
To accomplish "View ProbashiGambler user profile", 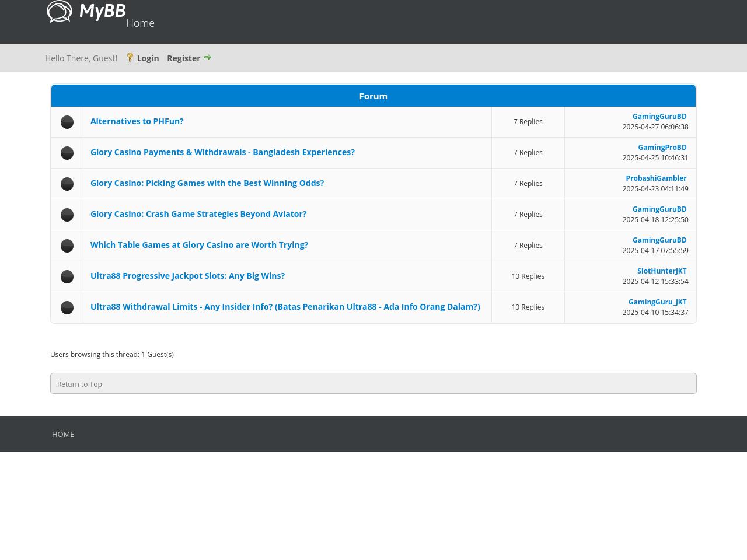I will [656, 178].
